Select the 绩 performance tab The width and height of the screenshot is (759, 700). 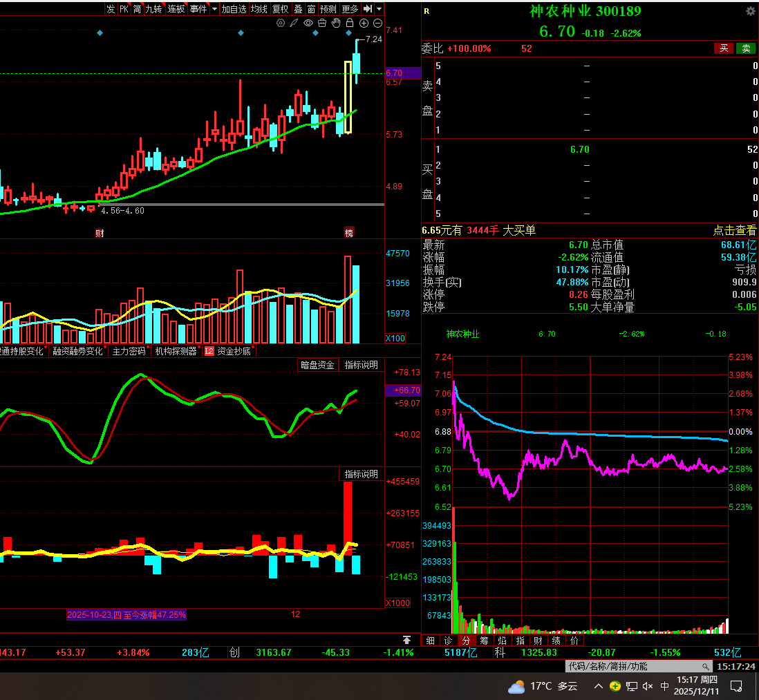(x=556, y=641)
